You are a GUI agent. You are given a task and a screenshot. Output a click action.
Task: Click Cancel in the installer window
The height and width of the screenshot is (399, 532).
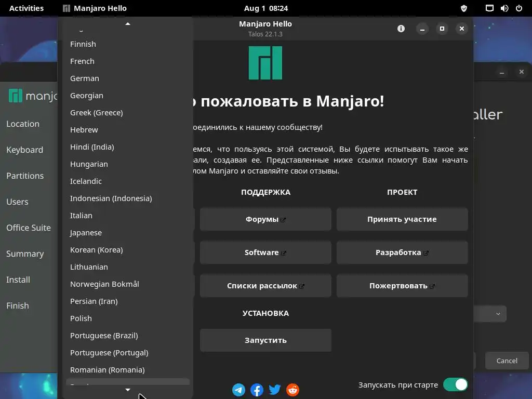click(507, 361)
